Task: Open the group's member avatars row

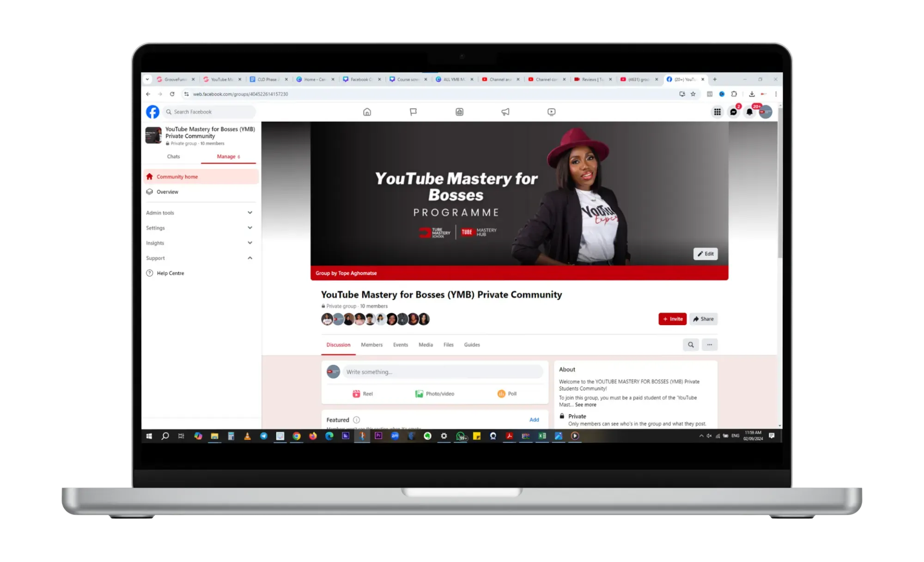Action: (375, 319)
